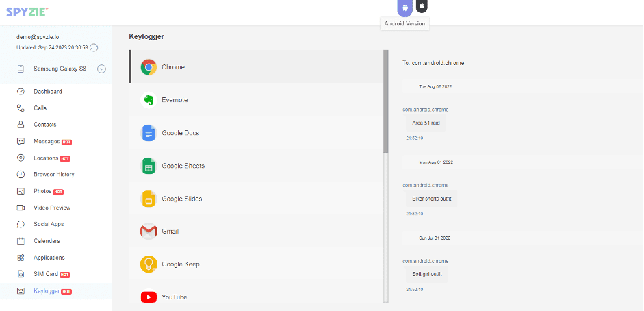644x311 pixels.
Task: Switch to the Apple iOS version icon
Action: [x=422, y=6]
